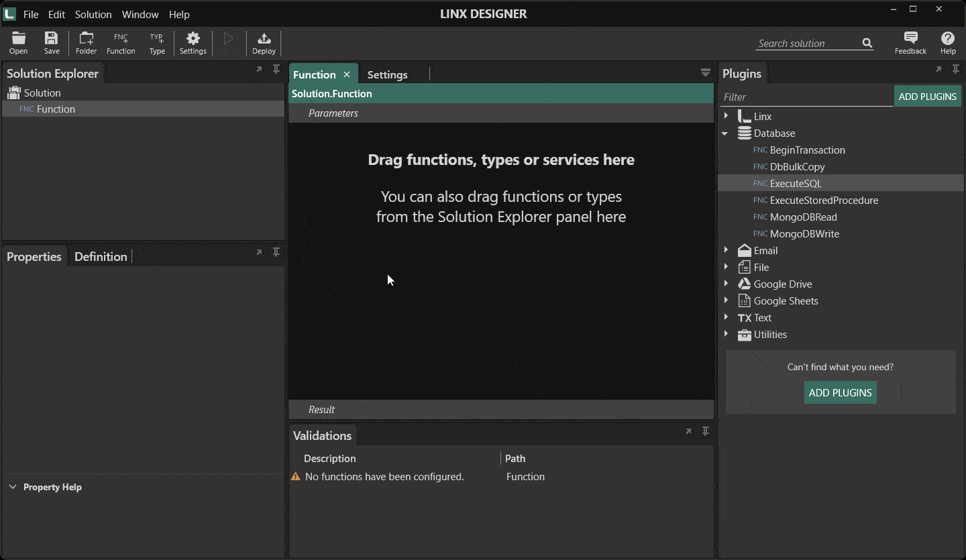Screen dimensions: 966x560
Task: Expand the File plugin group
Action: [x=726, y=267]
